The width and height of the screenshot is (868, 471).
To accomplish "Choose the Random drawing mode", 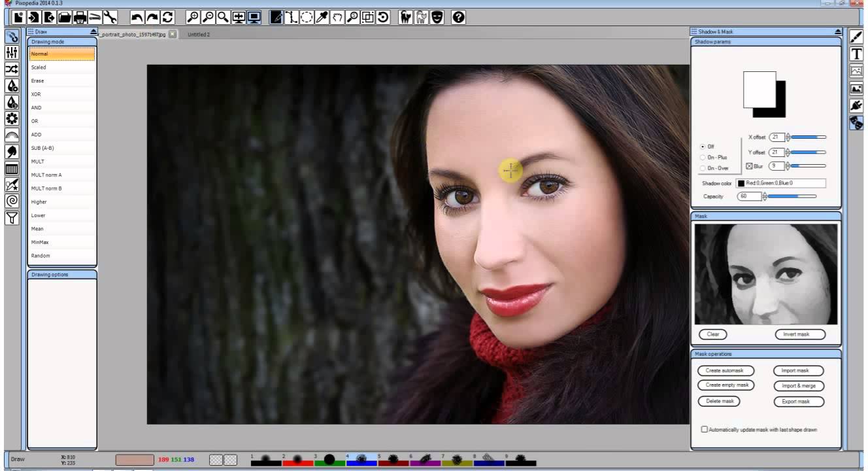I will 62,256.
